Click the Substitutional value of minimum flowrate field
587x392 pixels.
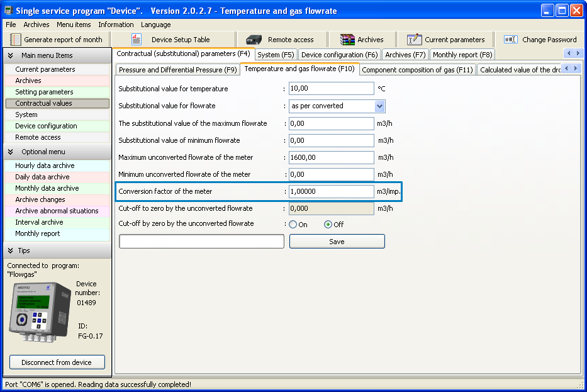[332, 140]
